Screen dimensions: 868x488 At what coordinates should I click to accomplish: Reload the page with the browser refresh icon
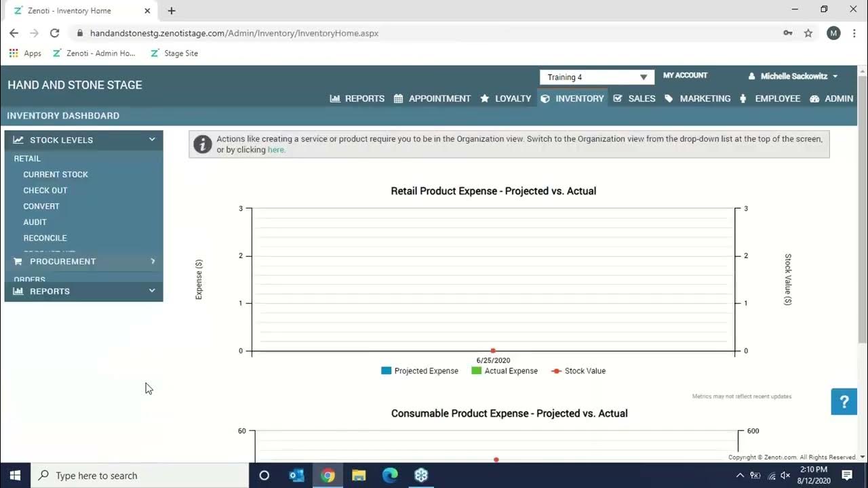pos(55,33)
